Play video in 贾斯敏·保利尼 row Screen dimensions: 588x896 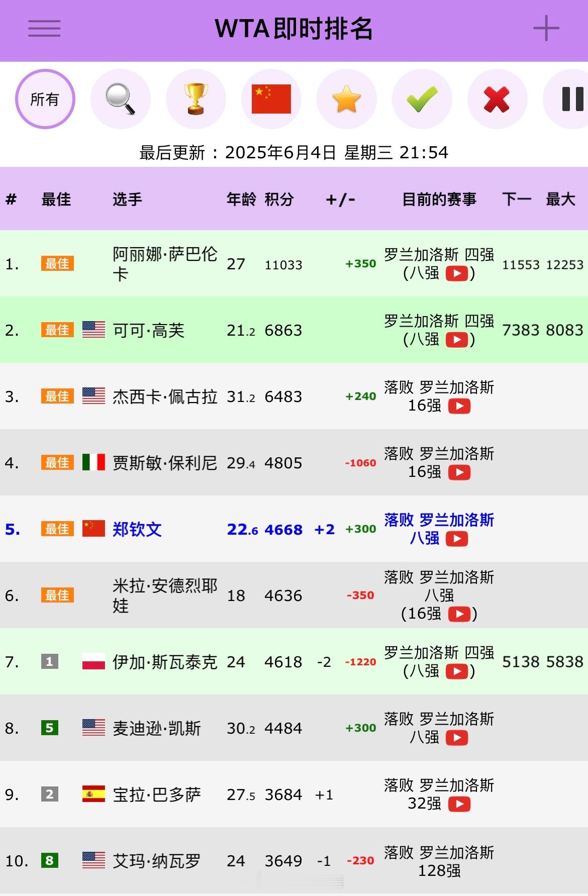pos(459,472)
